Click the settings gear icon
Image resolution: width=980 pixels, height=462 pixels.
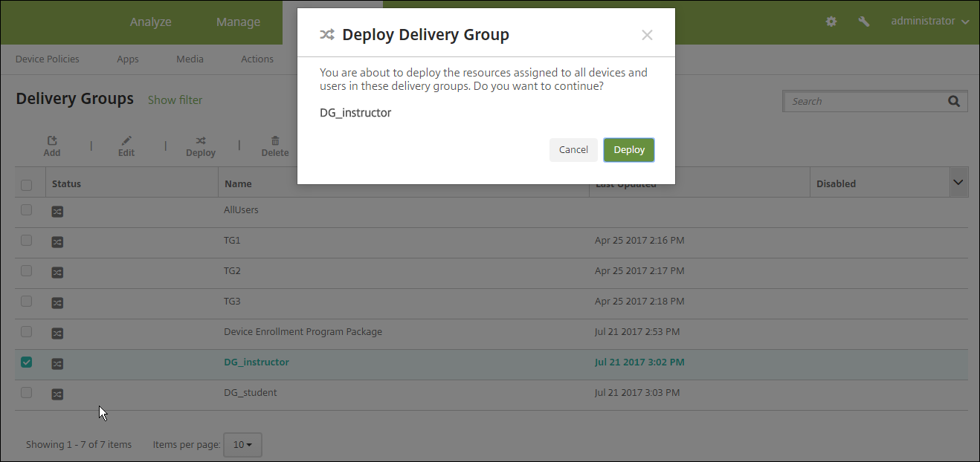[x=831, y=22]
